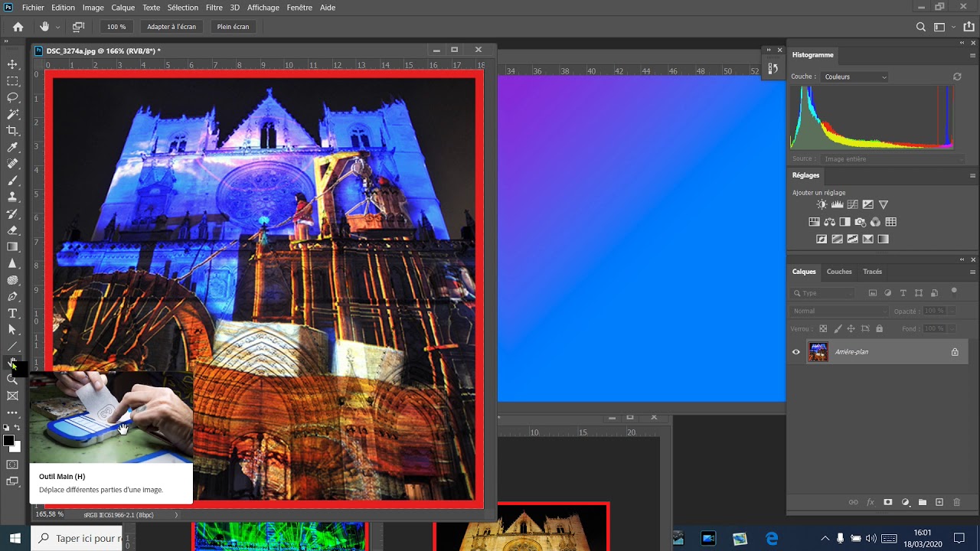Screen dimensions: 980x551
Task: Add a Black & White adjustment
Action: coord(845,222)
